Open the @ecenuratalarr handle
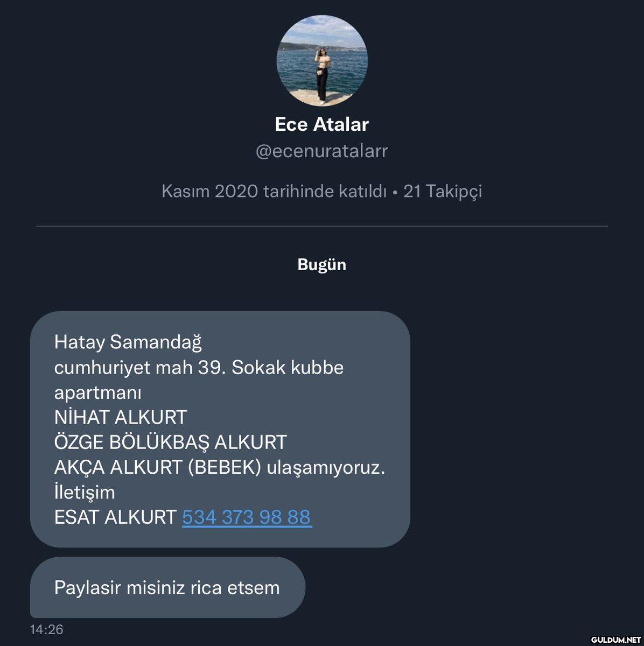The width and height of the screenshot is (644, 646). [322, 151]
